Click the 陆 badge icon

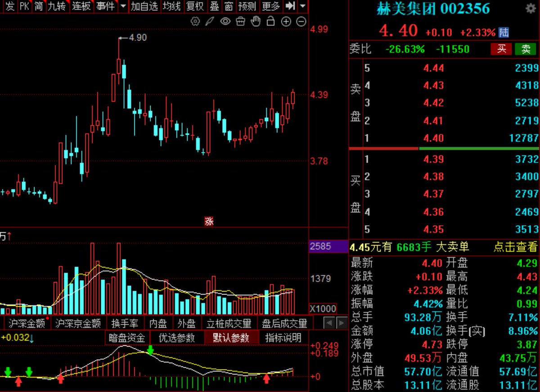(504, 32)
